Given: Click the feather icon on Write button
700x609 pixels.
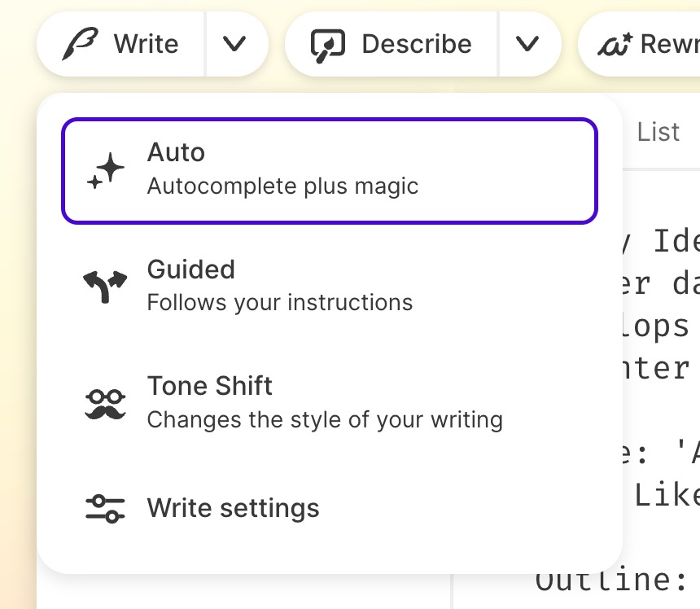Looking at the screenshot, I should 81,44.
